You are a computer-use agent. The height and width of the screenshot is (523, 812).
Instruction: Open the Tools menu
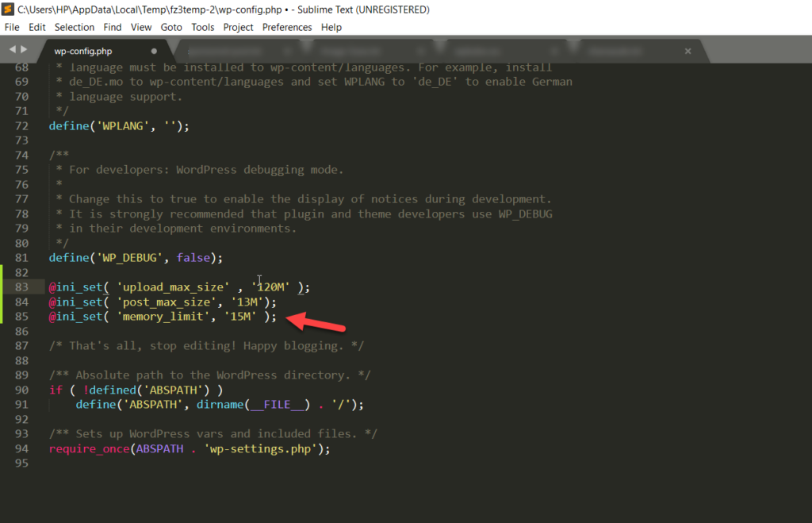click(x=202, y=27)
